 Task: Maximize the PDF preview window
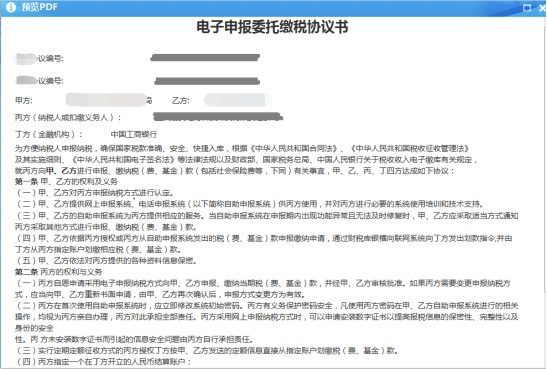(x=527, y=8)
